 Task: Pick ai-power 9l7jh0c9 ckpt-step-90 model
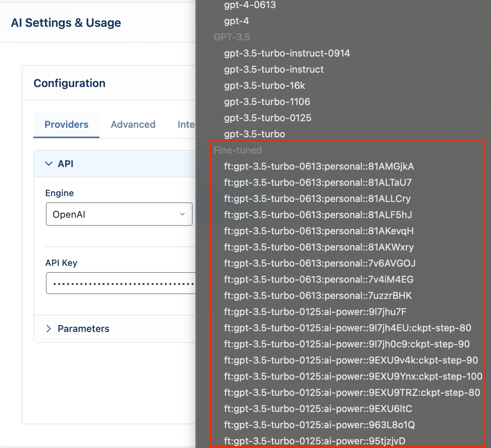(x=347, y=344)
